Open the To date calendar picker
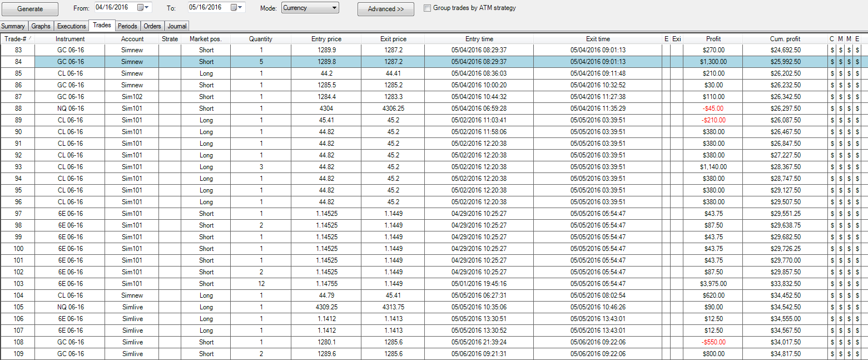The height and width of the screenshot is (360, 868). (236, 7)
